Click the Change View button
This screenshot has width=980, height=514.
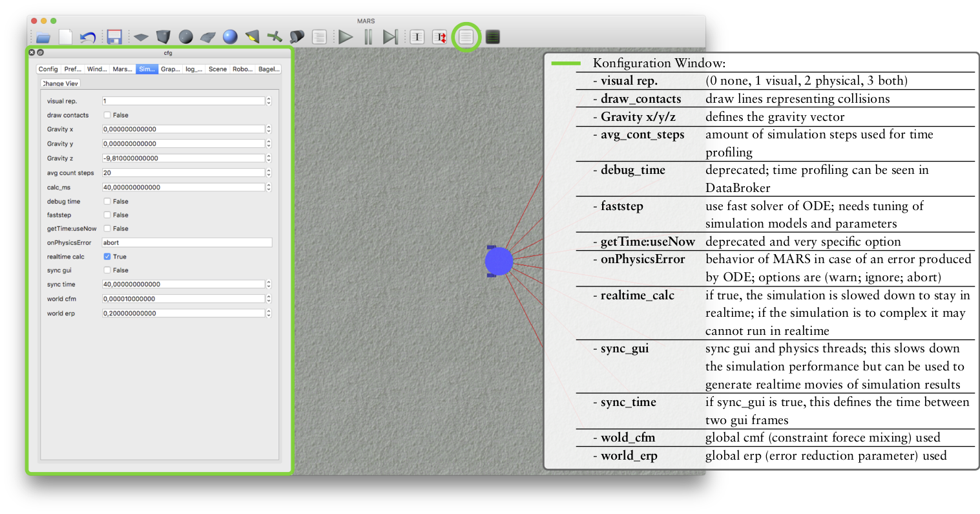[60, 83]
